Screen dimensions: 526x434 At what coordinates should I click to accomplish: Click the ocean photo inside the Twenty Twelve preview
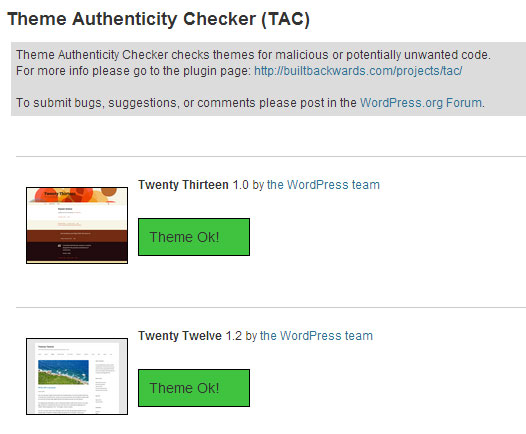pyautogui.click(x=63, y=372)
